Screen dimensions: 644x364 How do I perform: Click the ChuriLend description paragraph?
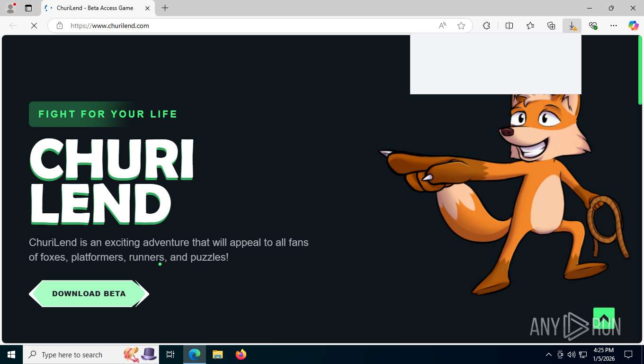click(169, 250)
